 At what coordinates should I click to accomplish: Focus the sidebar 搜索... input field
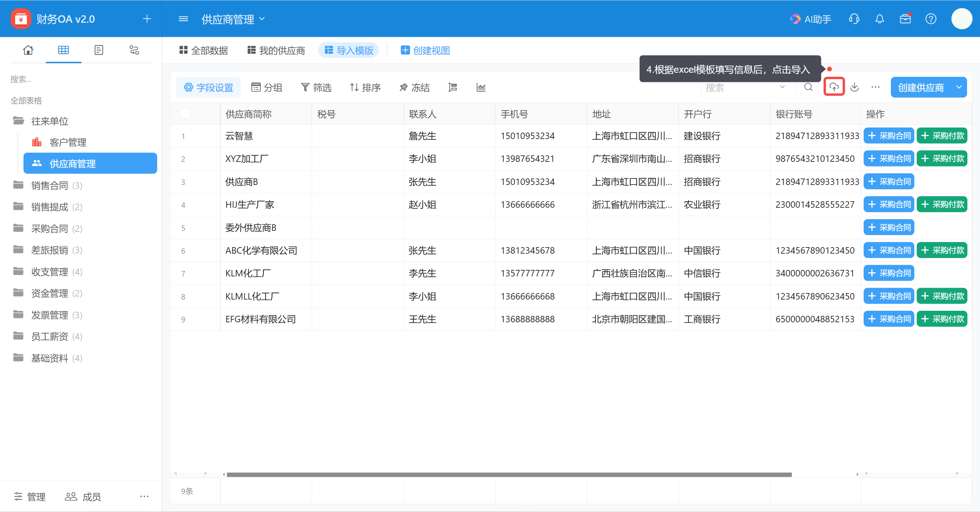click(x=81, y=79)
